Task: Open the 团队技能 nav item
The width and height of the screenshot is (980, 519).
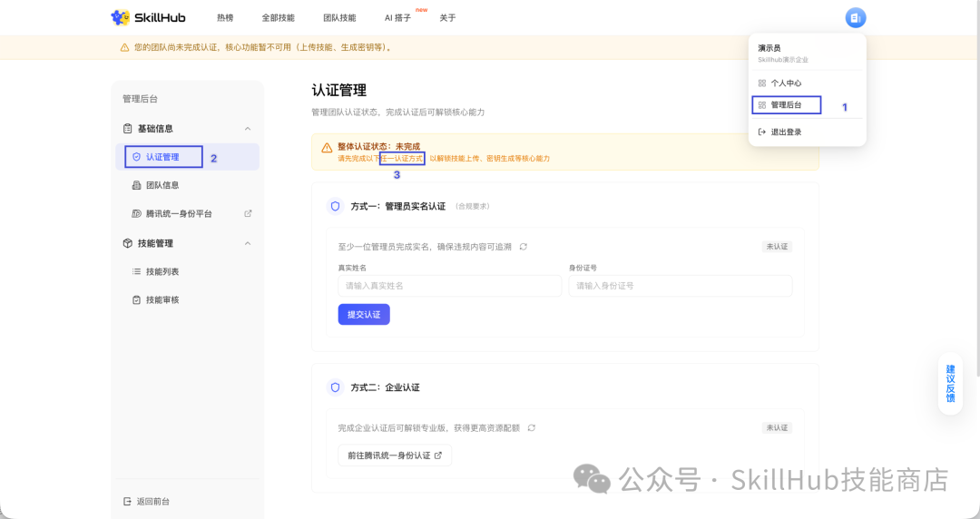Action: pos(339,18)
